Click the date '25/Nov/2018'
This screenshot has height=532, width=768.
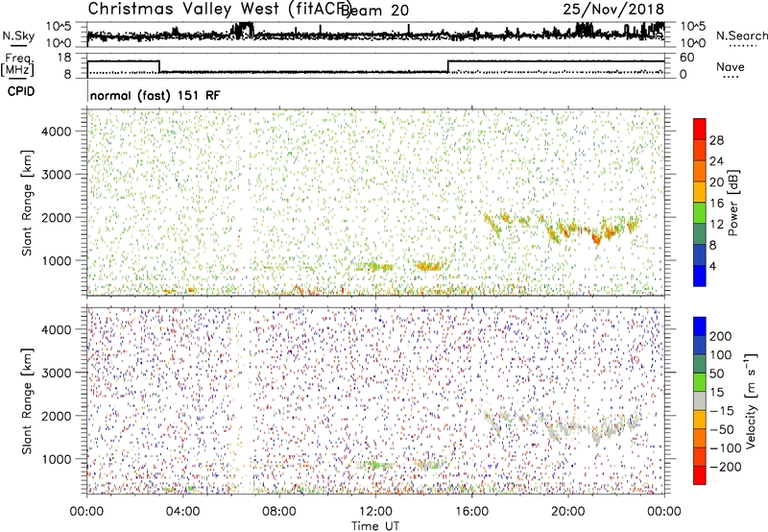click(x=613, y=9)
